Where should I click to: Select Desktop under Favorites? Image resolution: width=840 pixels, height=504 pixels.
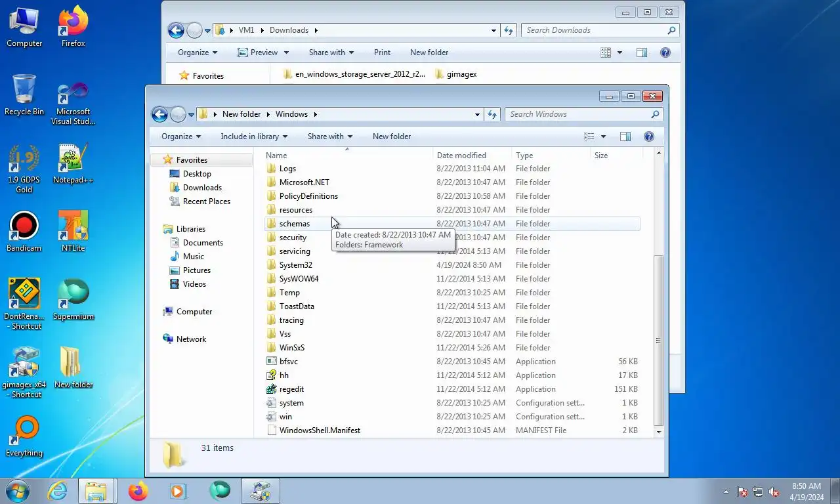[x=197, y=174]
